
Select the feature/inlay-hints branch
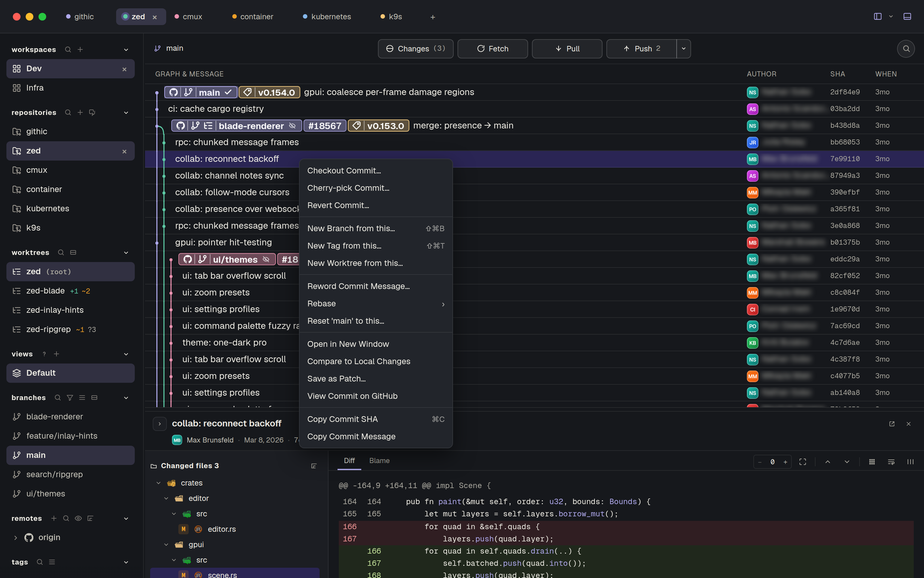tap(70, 436)
